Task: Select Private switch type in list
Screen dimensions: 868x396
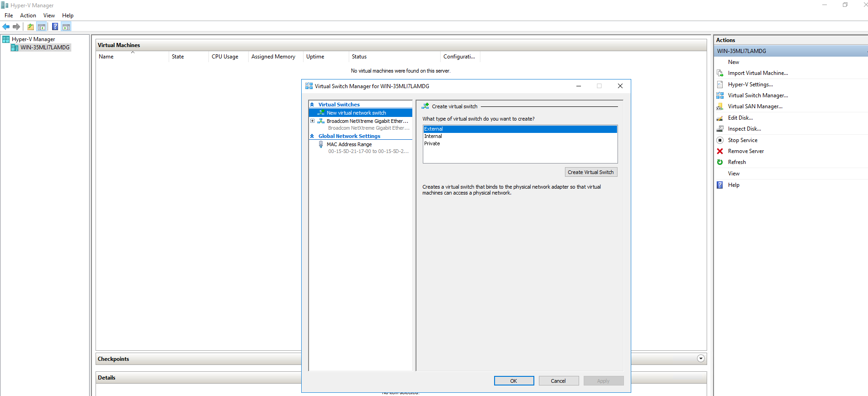Action: 432,143
